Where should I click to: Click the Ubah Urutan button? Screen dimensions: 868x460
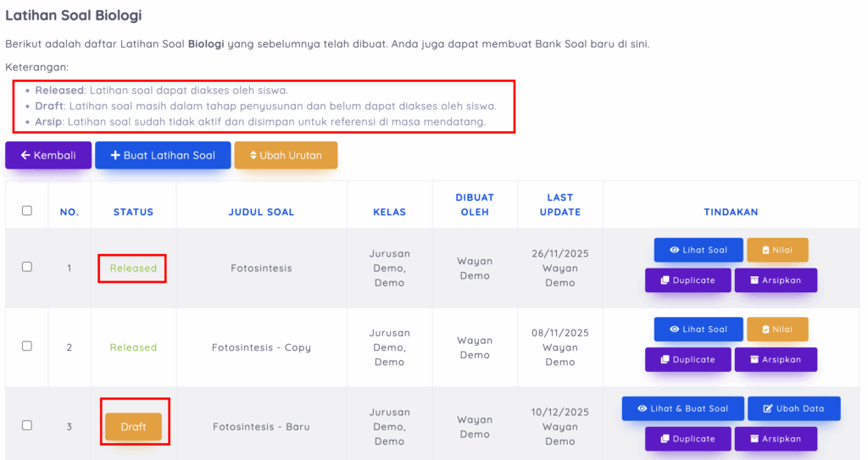[286, 155]
